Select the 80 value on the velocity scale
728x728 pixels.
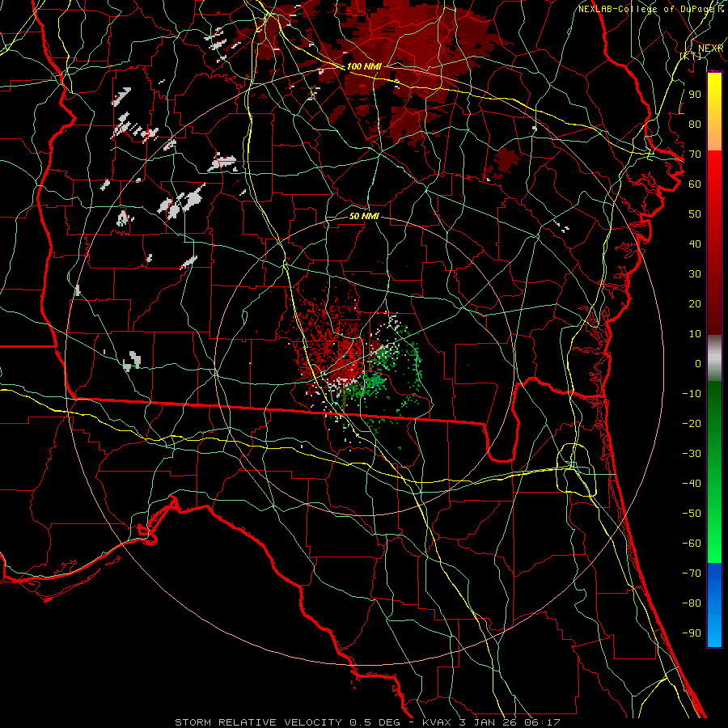click(695, 125)
